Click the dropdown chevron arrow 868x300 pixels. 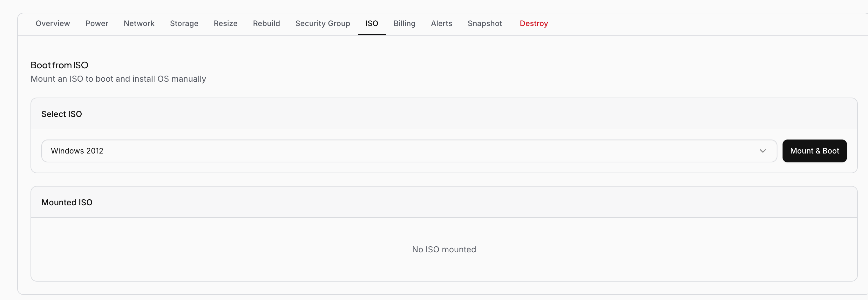(x=763, y=151)
